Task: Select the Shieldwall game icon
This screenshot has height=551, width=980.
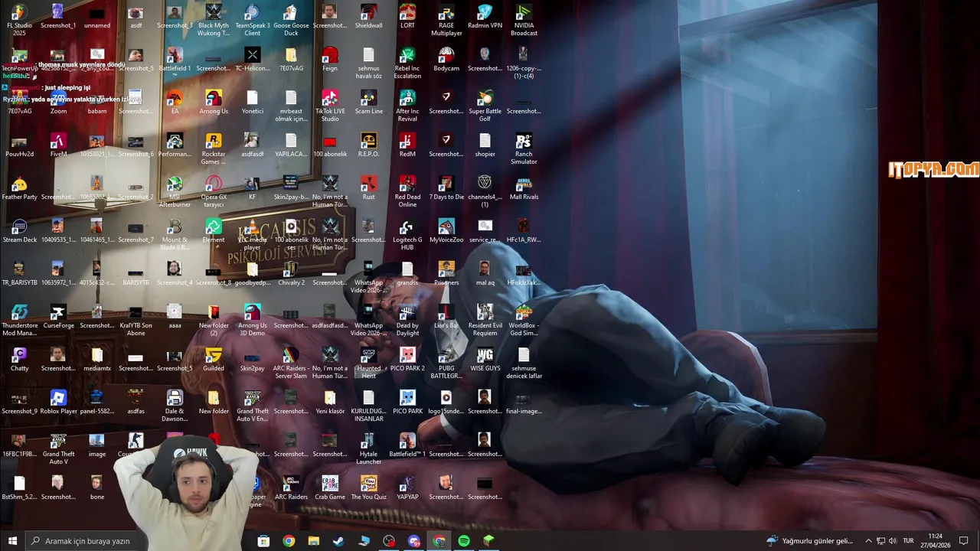Action: [368, 17]
